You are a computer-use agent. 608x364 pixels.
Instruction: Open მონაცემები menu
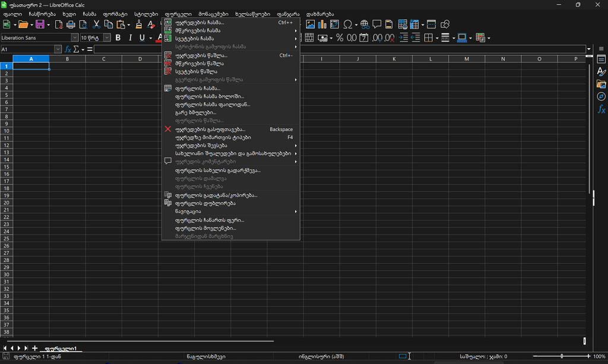coord(213,14)
